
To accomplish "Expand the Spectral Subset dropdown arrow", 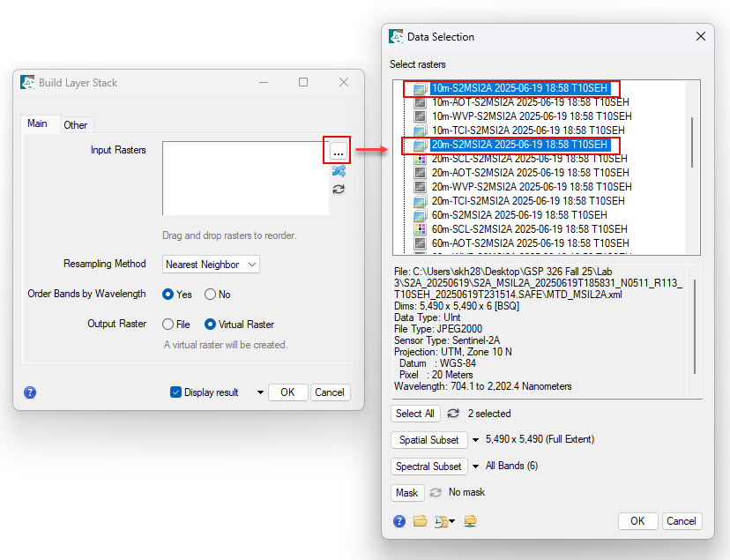I will pos(477,467).
